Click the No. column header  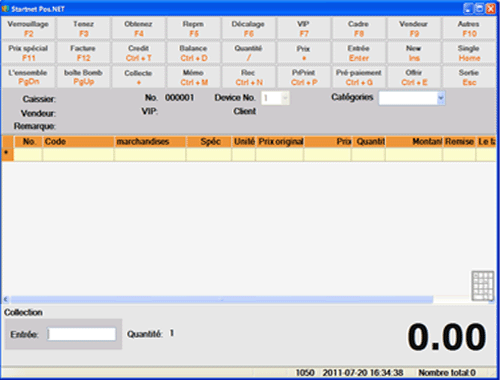pyautogui.click(x=28, y=142)
